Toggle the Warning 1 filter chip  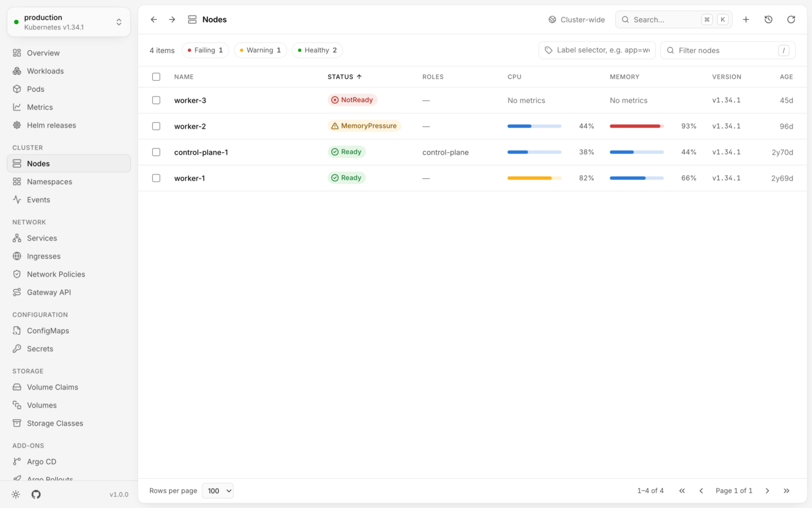coord(261,50)
